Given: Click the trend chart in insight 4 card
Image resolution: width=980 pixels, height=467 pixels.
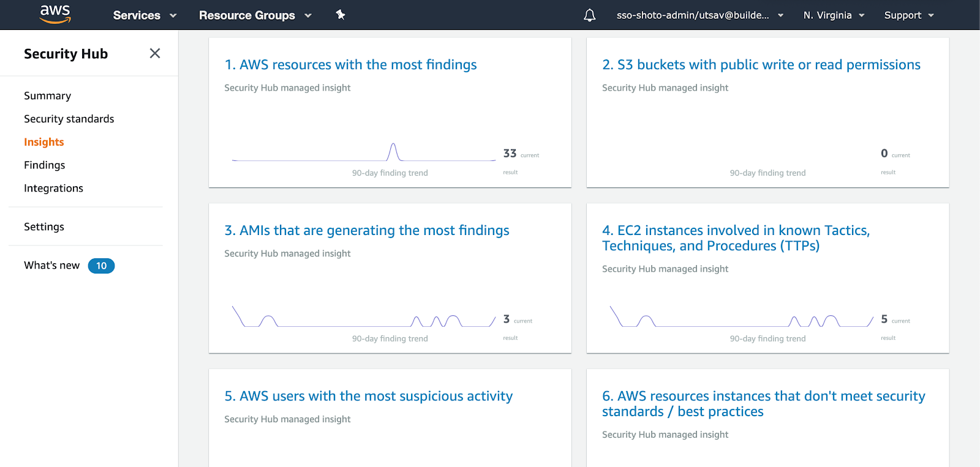Looking at the screenshot, I should click(742, 316).
